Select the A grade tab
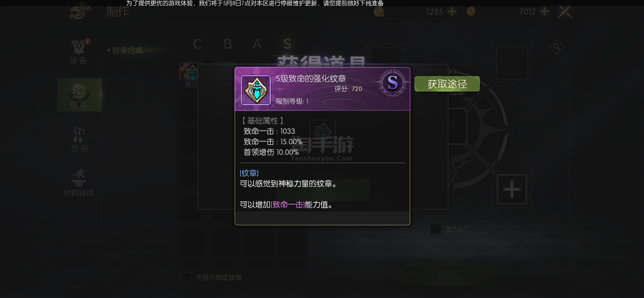The height and width of the screenshot is (298, 644). (257, 44)
